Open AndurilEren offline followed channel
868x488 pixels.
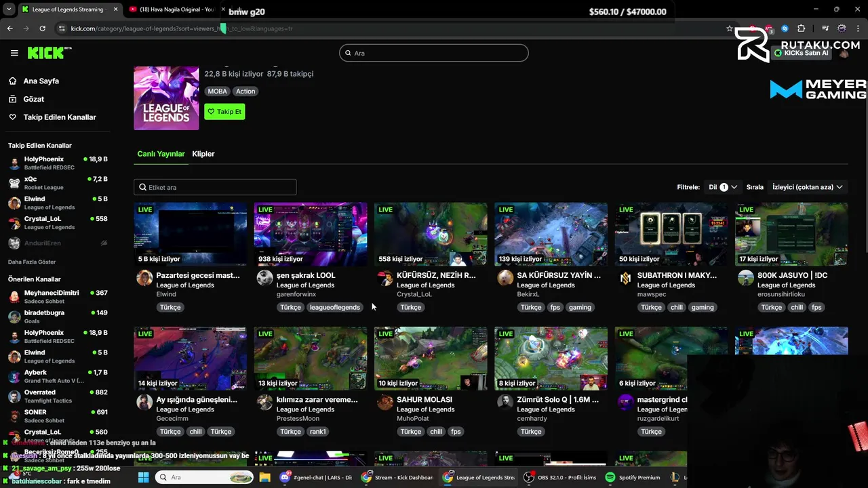[58, 243]
